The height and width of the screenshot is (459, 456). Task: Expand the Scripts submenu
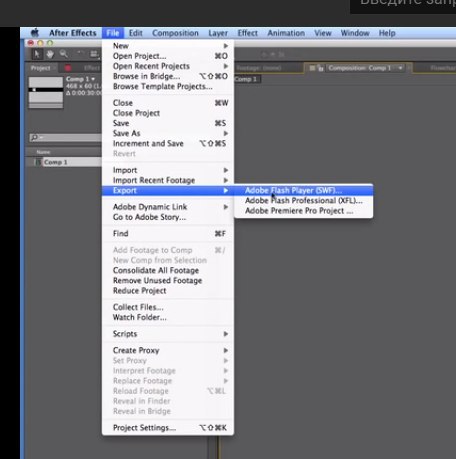[168, 334]
